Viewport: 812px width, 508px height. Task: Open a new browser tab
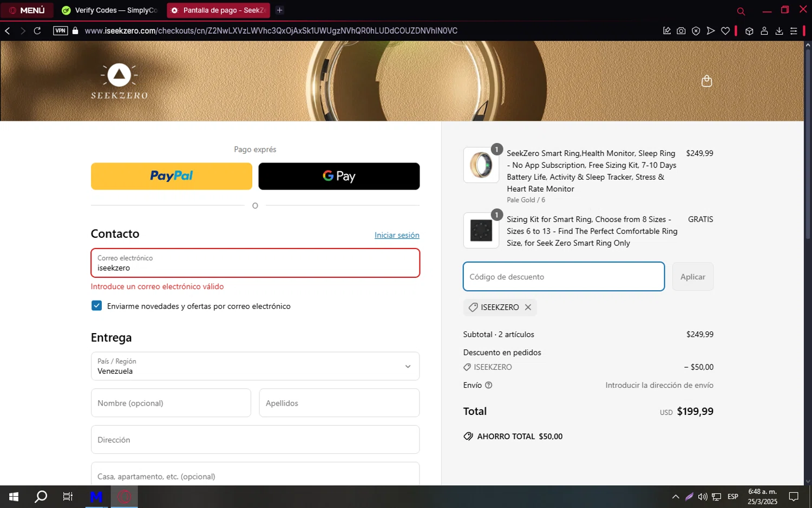click(280, 10)
